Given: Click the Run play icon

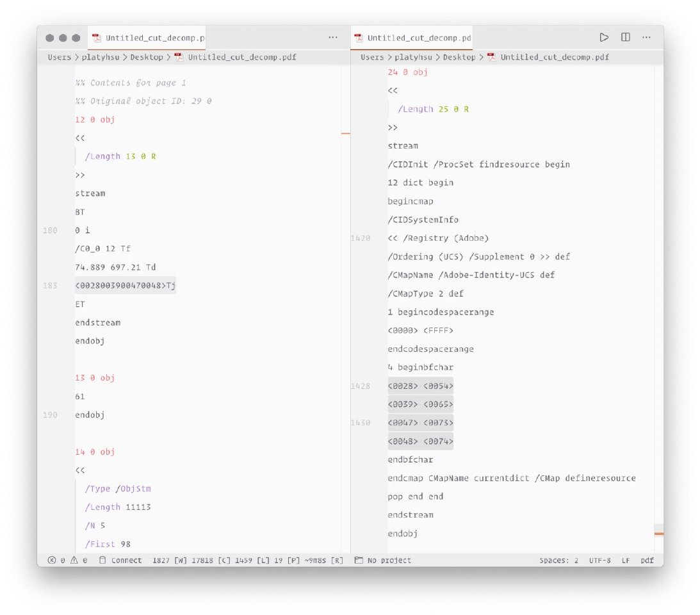Looking at the screenshot, I should pyautogui.click(x=604, y=38).
